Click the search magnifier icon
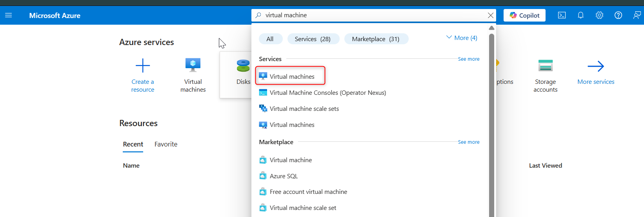Image resolution: width=644 pixels, height=217 pixels. pos(258,15)
